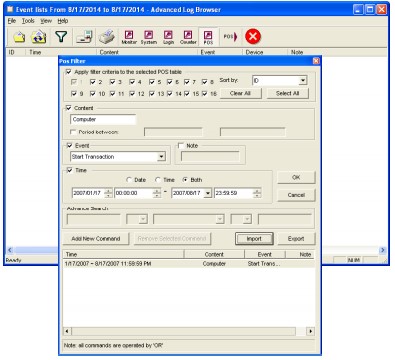Screen dimensions: 395x360
Task: Uncheck POS table 9 checkbox
Action: pos(74,94)
